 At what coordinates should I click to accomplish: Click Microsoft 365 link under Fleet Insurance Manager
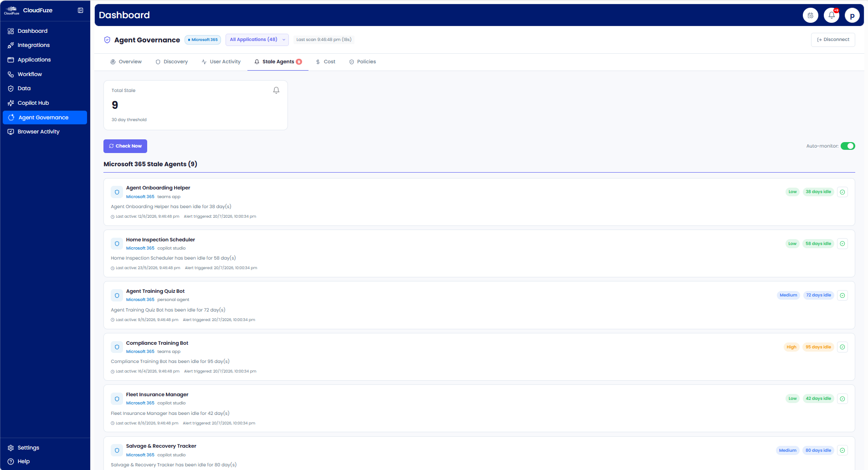point(140,403)
